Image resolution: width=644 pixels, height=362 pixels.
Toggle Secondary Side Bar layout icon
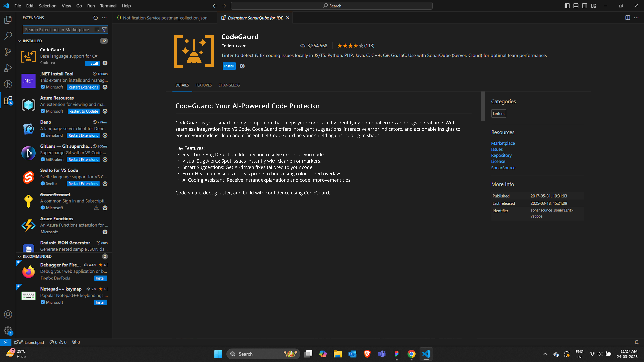tap(584, 6)
